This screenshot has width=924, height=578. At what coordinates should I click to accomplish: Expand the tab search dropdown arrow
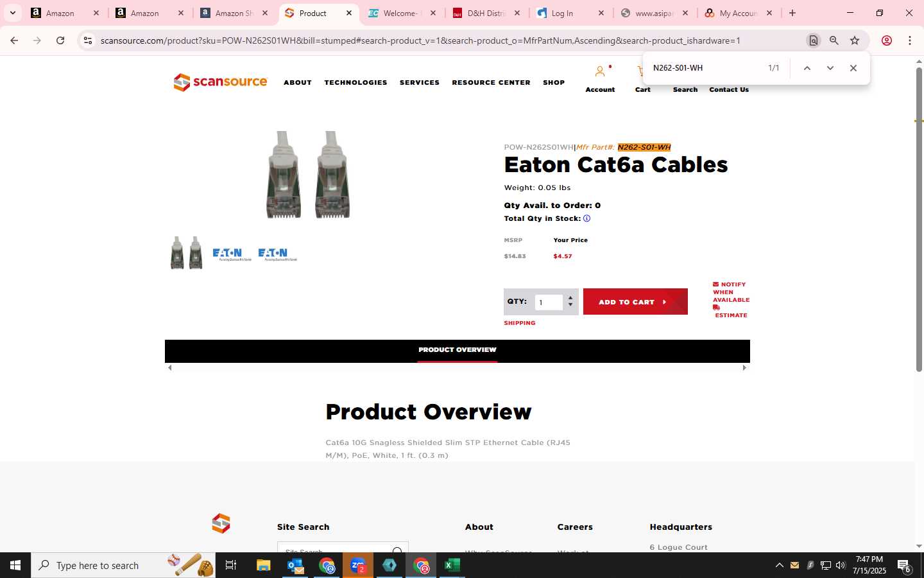click(12, 13)
